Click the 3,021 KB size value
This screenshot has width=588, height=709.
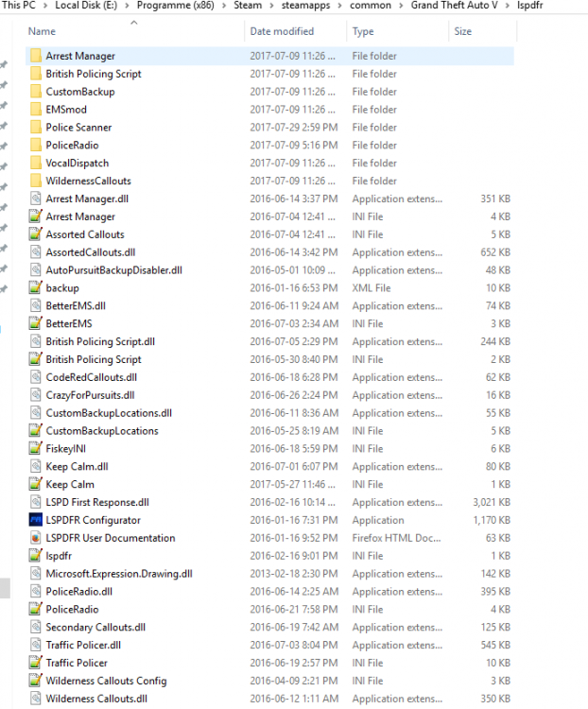[x=492, y=502]
